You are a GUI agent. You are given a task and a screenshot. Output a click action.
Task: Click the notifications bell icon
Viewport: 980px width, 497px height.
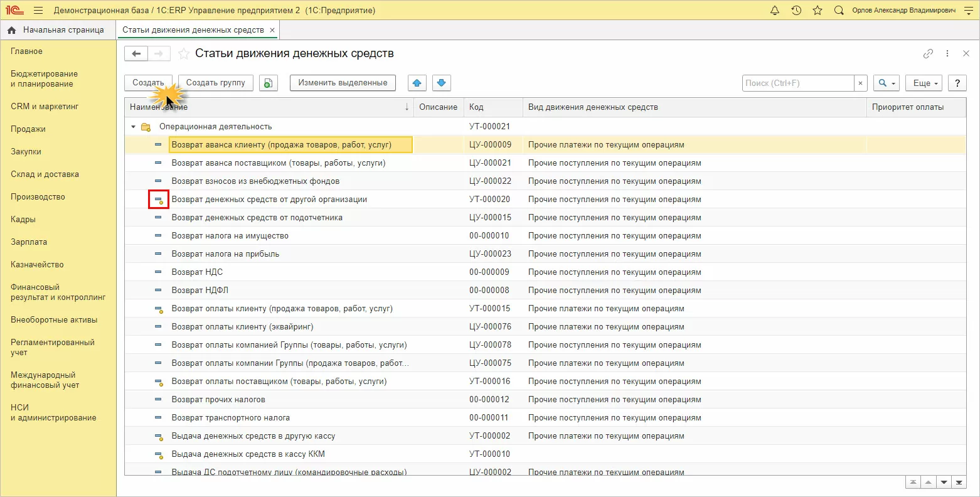[775, 11]
